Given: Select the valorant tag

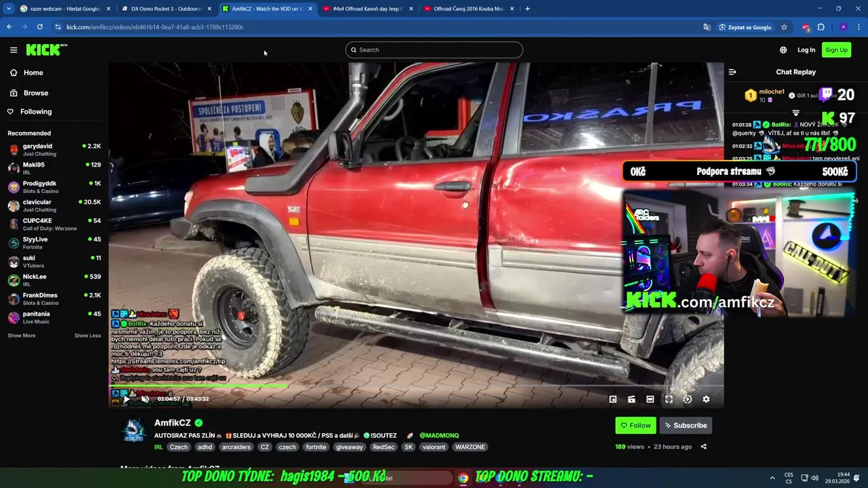Looking at the screenshot, I should [x=434, y=447].
